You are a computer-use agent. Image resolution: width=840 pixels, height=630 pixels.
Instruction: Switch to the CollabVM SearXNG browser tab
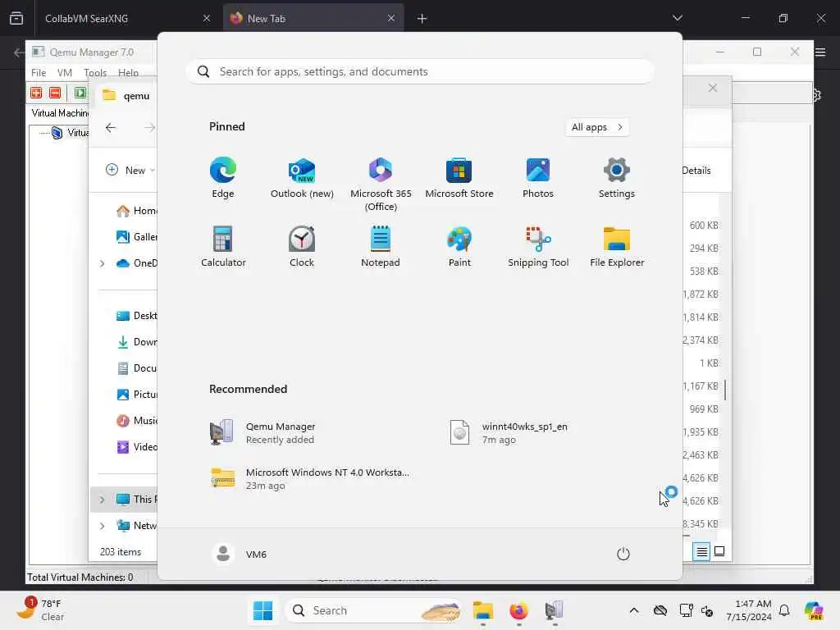click(127, 18)
